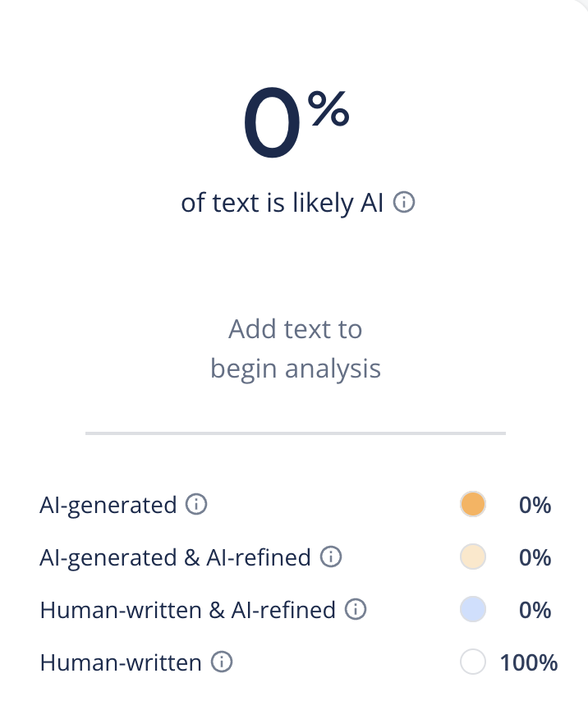Viewport: 588px width, 701px height.
Task: Click the pale beige AI-refined color dot
Action: 473,557
